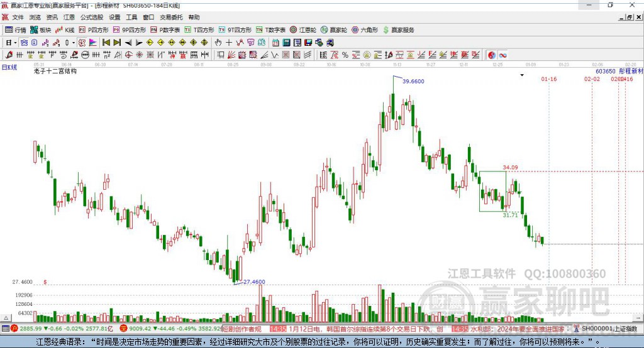
Task: Click the red floppy disk save icon
Action: 308,43
